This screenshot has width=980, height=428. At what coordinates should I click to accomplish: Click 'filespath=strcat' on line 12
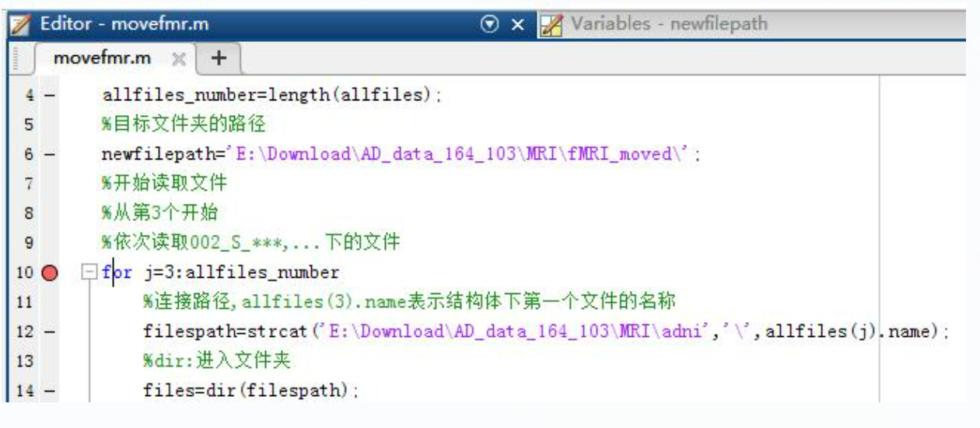(x=226, y=332)
